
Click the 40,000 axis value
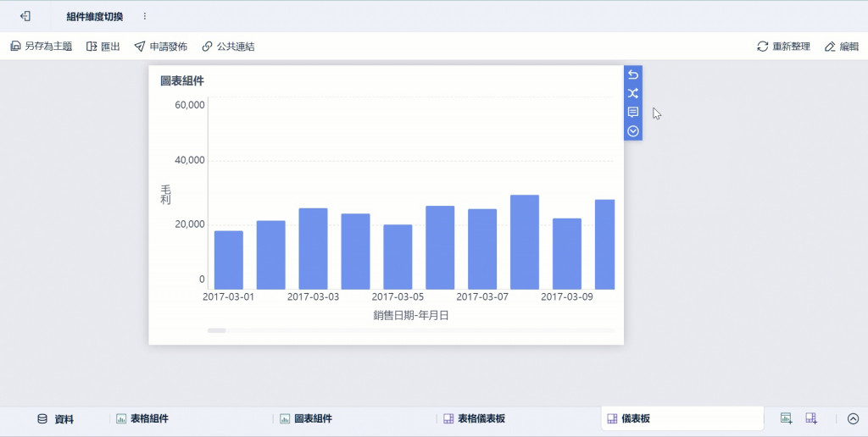pyautogui.click(x=189, y=160)
